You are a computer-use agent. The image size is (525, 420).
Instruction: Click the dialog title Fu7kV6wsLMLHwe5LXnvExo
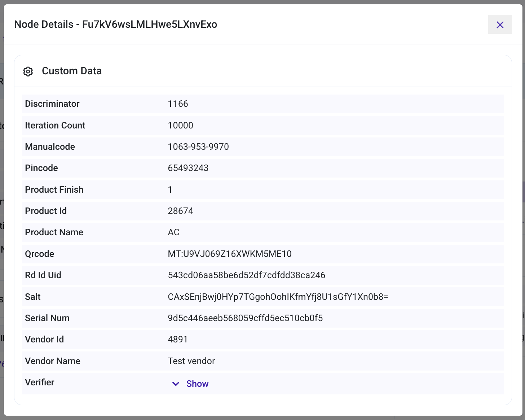click(x=150, y=24)
